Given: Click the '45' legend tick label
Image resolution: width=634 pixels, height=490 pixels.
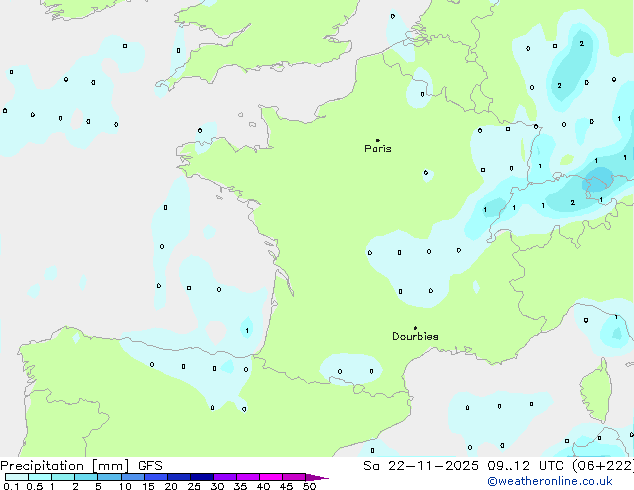Looking at the screenshot, I should click(x=286, y=486).
